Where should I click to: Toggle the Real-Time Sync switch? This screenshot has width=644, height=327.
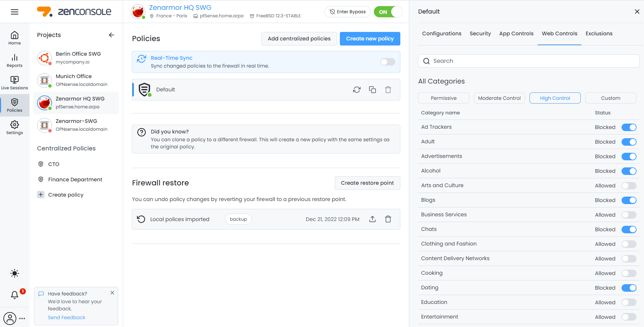388,62
